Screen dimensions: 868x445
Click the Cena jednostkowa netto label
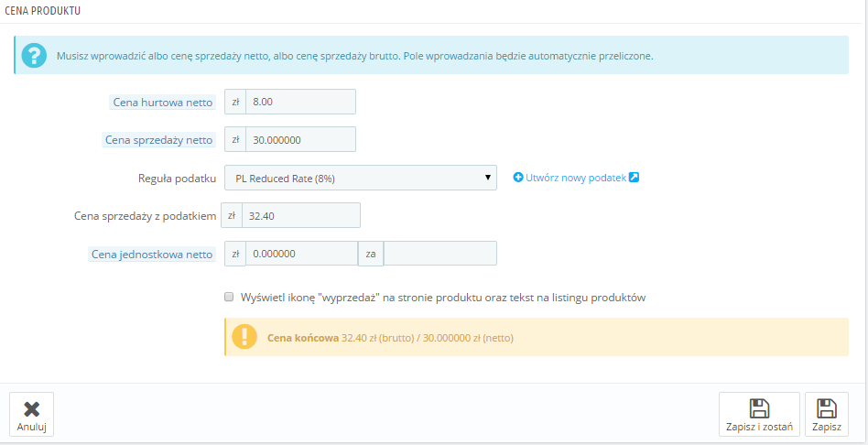coord(152,255)
